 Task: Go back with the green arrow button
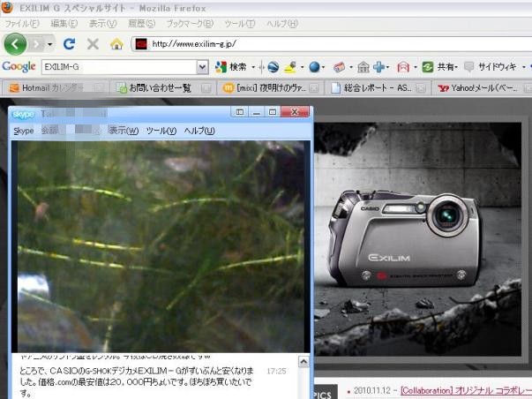point(15,44)
